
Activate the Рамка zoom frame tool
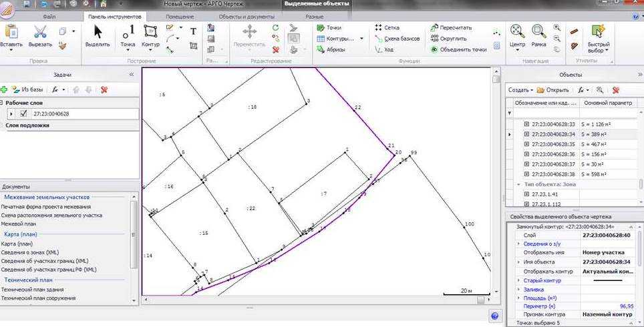tap(538, 37)
